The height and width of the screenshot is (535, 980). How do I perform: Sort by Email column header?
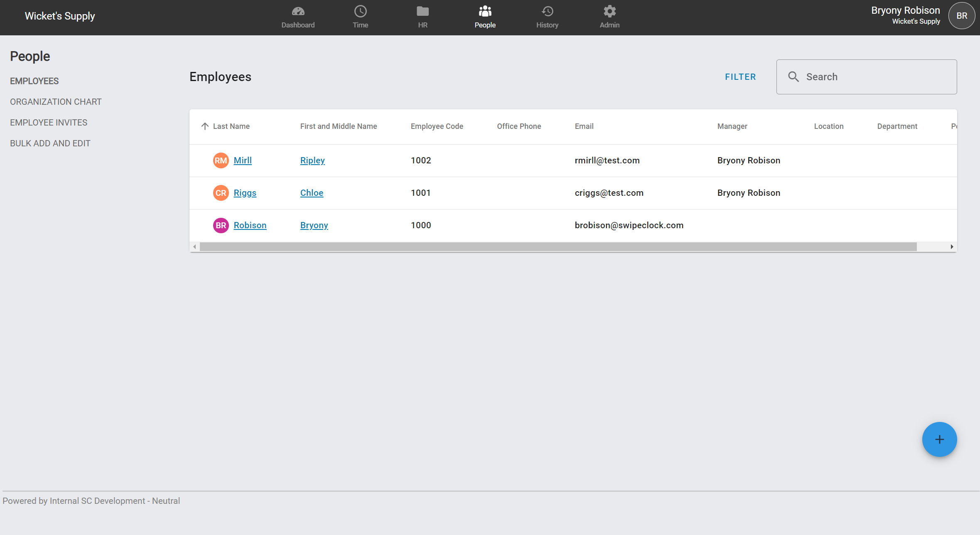point(584,126)
